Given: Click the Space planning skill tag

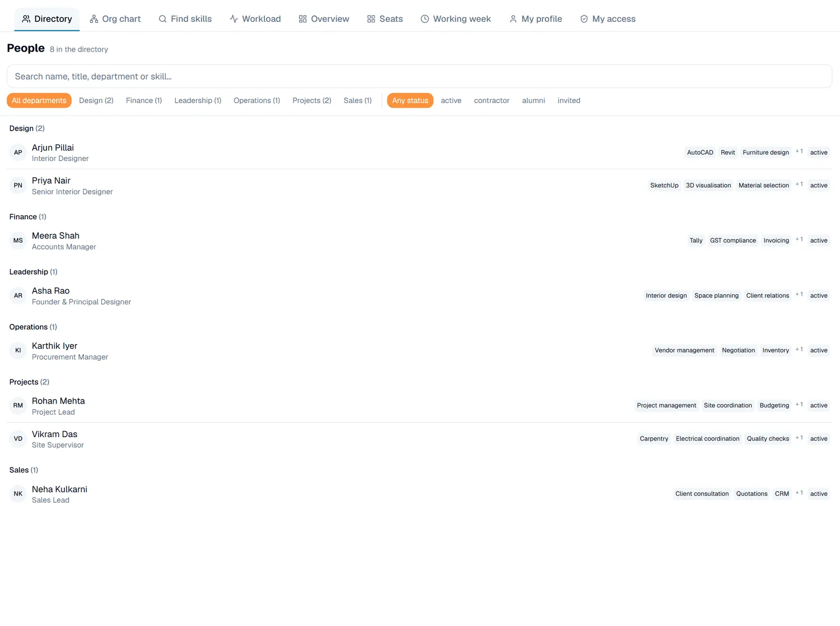Looking at the screenshot, I should [716, 295].
